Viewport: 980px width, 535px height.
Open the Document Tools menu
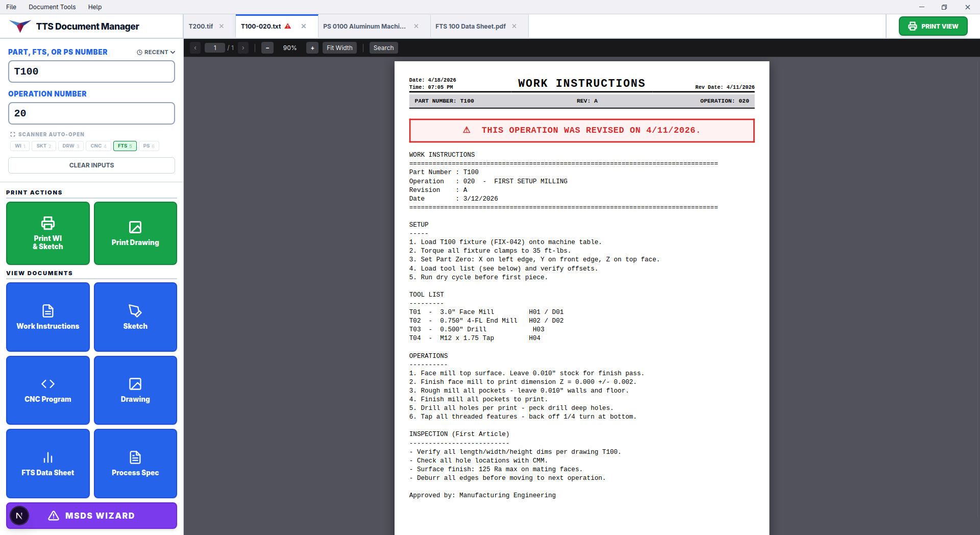pos(52,7)
